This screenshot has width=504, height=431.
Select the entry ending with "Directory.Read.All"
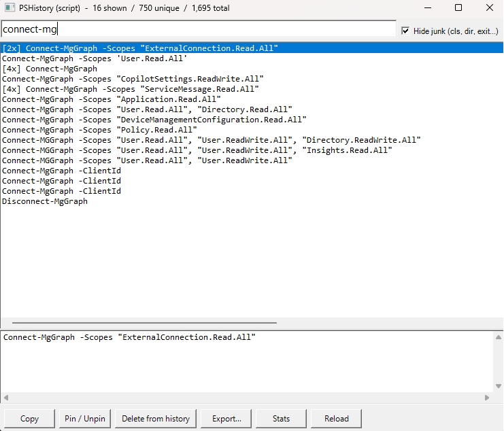(x=252, y=109)
